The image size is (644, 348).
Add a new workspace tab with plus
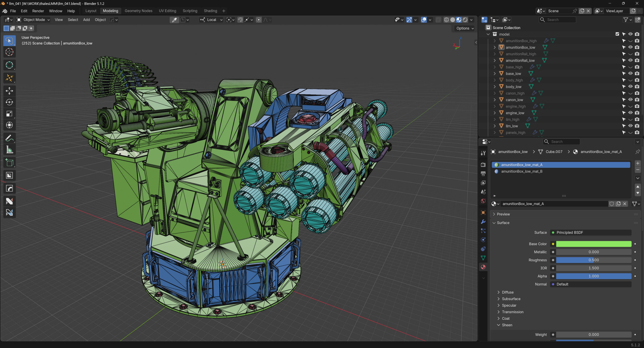tap(224, 11)
